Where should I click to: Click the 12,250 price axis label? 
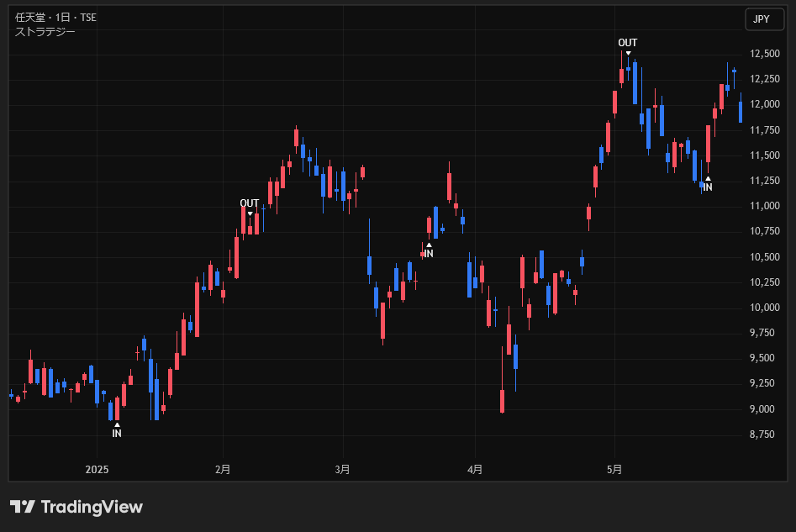click(765, 79)
